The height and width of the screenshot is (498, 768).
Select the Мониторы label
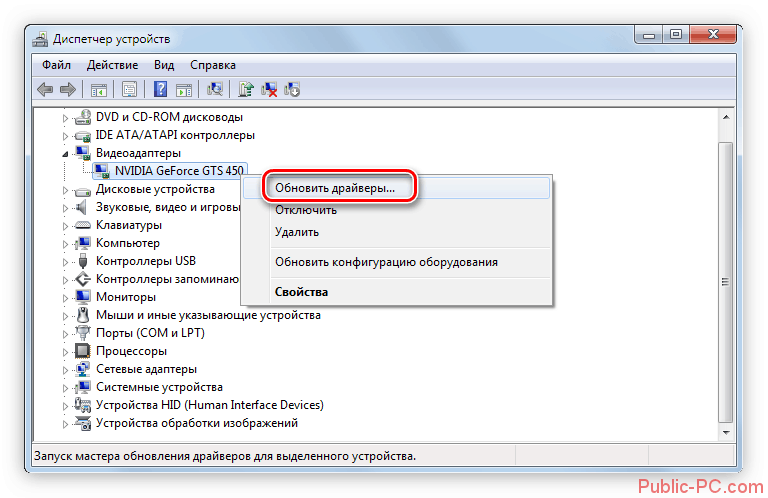point(126,297)
